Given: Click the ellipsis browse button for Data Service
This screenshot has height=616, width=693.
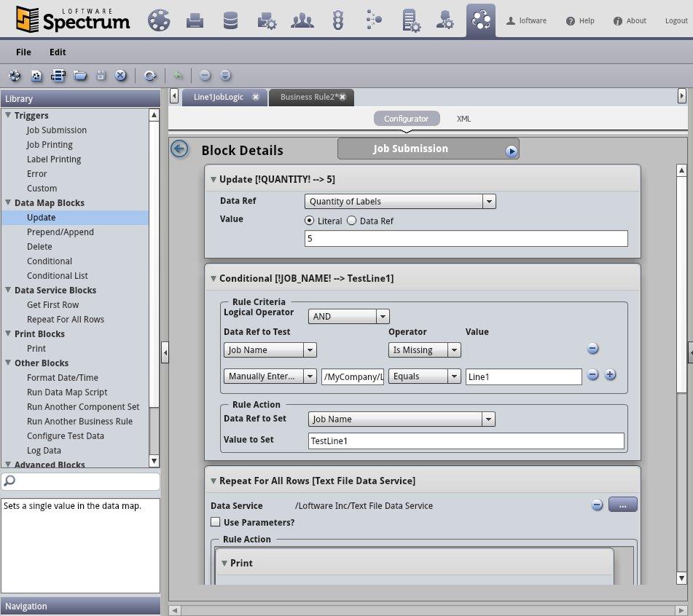Looking at the screenshot, I should [x=623, y=505].
